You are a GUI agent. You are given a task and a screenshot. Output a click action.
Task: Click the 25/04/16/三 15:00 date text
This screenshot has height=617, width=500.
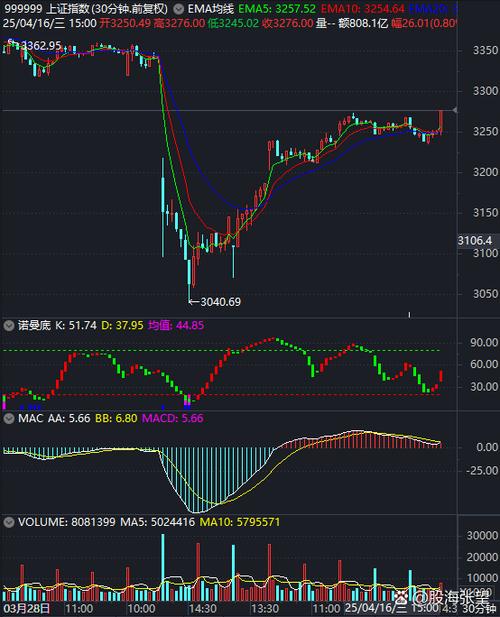[x=50, y=24]
